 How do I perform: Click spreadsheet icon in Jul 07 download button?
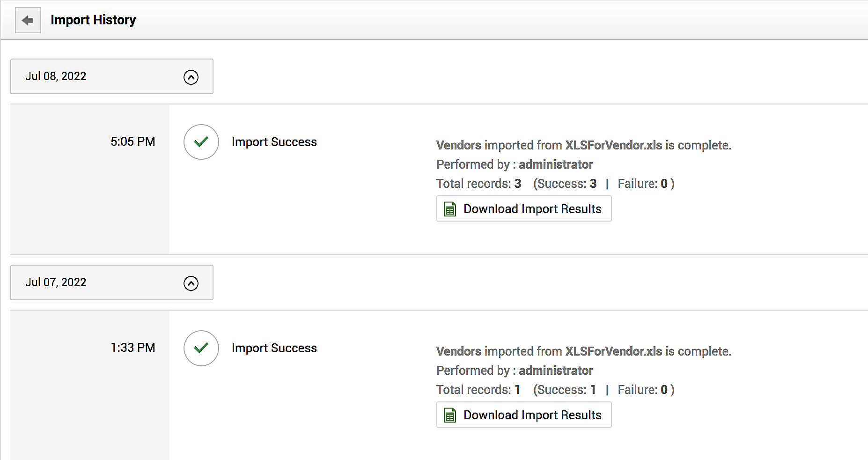pyautogui.click(x=450, y=415)
